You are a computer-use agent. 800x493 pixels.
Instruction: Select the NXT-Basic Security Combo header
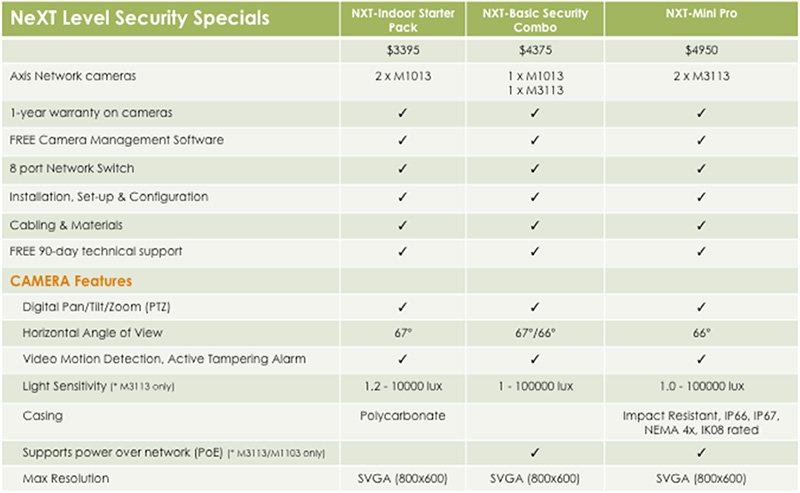click(x=535, y=20)
